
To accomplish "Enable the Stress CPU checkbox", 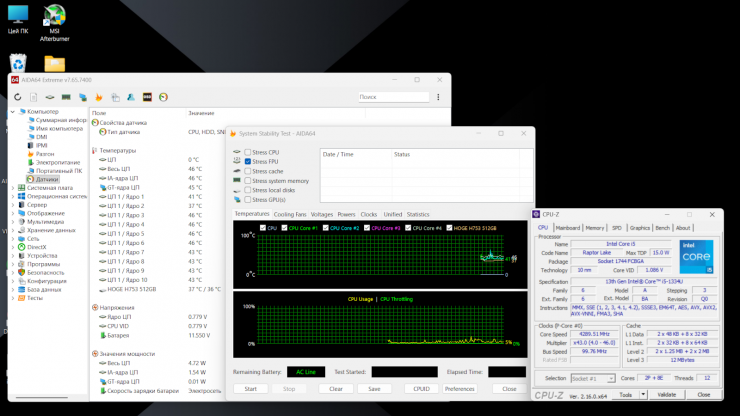I will 248,152.
